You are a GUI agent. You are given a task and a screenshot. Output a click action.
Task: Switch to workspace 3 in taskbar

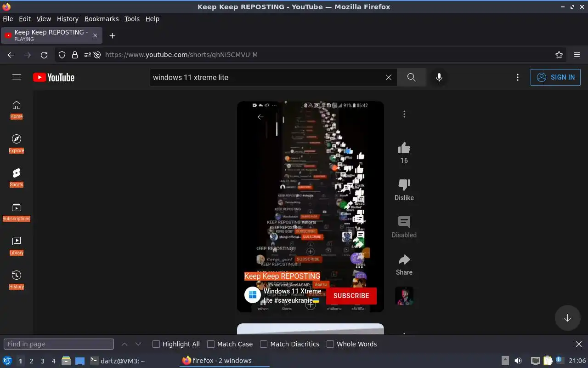(x=43, y=361)
